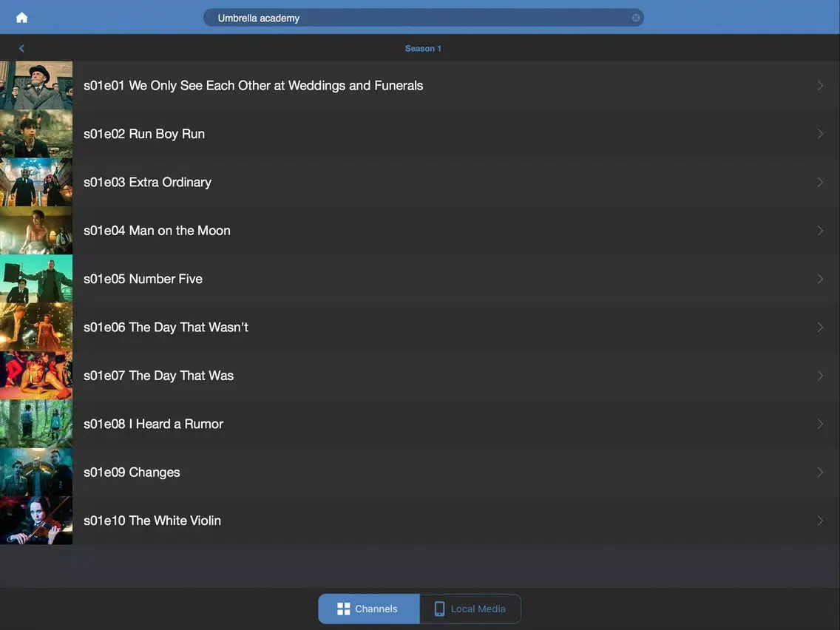Expand chevron for s01e01 row
840x630 pixels.
click(x=820, y=86)
